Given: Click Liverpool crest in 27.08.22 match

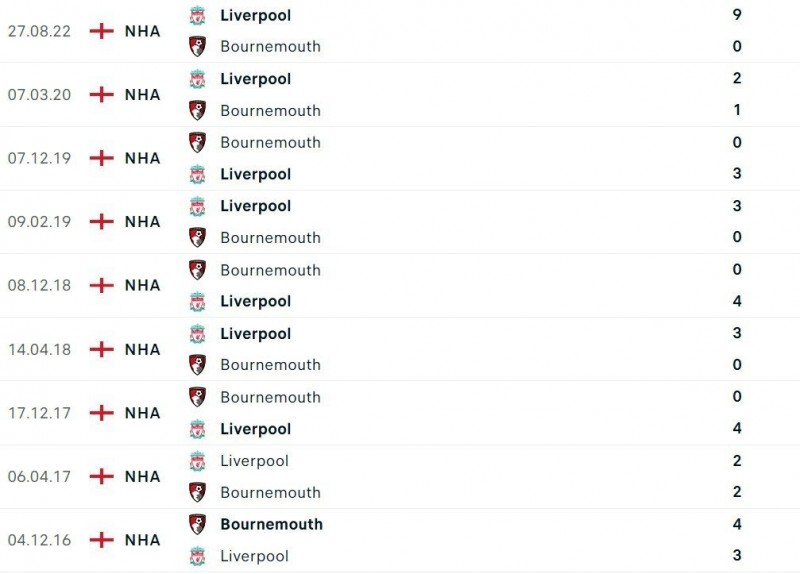Looking at the screenshot, I should click(197, 15).
